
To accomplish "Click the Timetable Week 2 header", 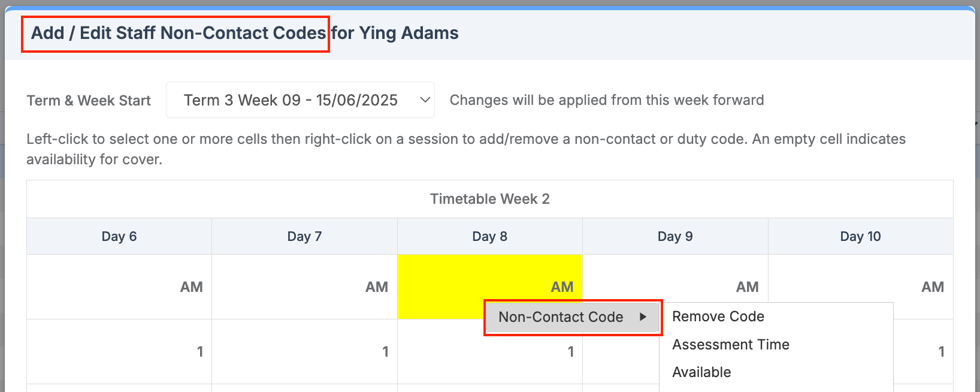I will pyautogui.click(x=489, y=199).
